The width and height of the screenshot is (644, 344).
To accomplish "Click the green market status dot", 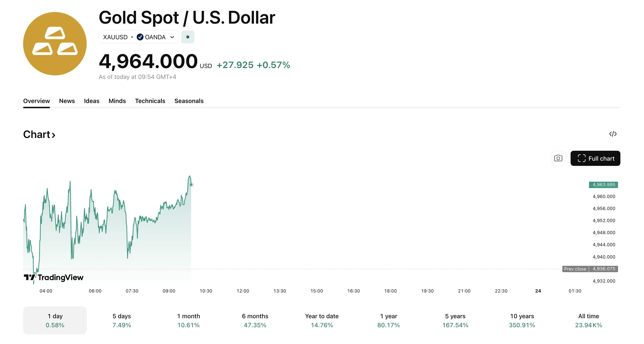I will coord(187,37).
